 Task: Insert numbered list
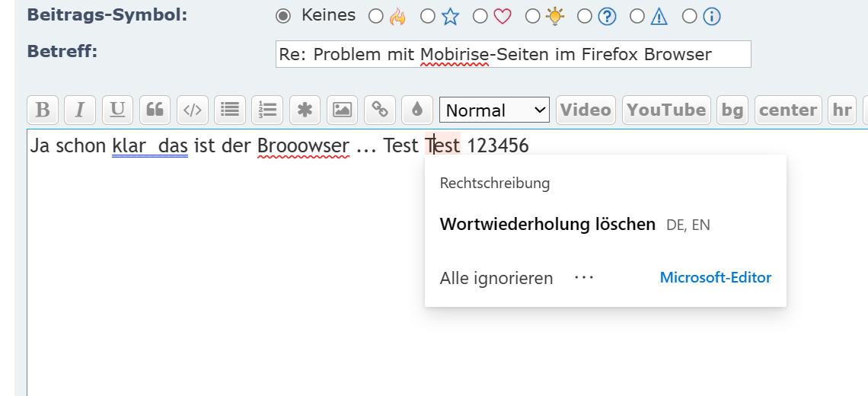pyautogui.click(x=267, y=110)
